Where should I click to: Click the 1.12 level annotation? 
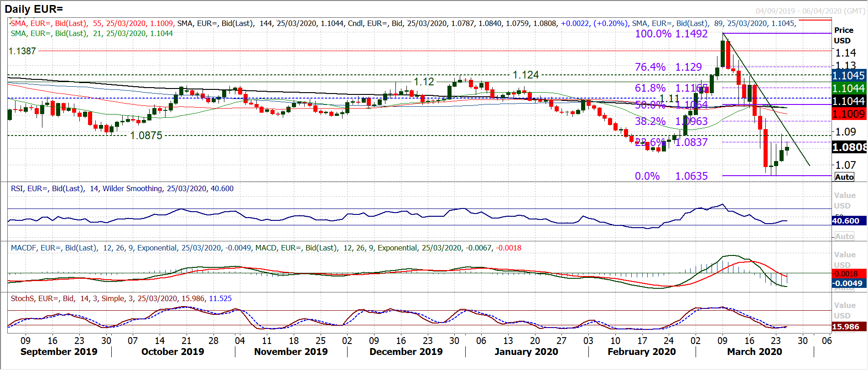(x=424, y=82)
